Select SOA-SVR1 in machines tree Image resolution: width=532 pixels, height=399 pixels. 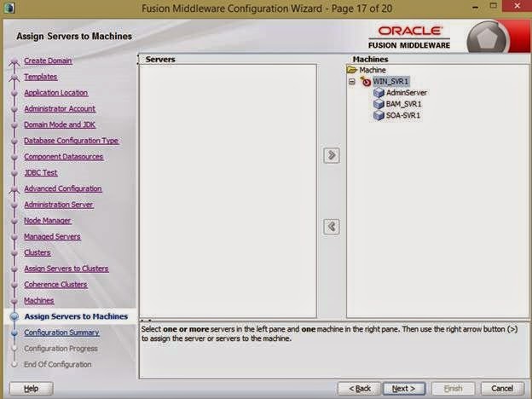[x=403, y=115]
